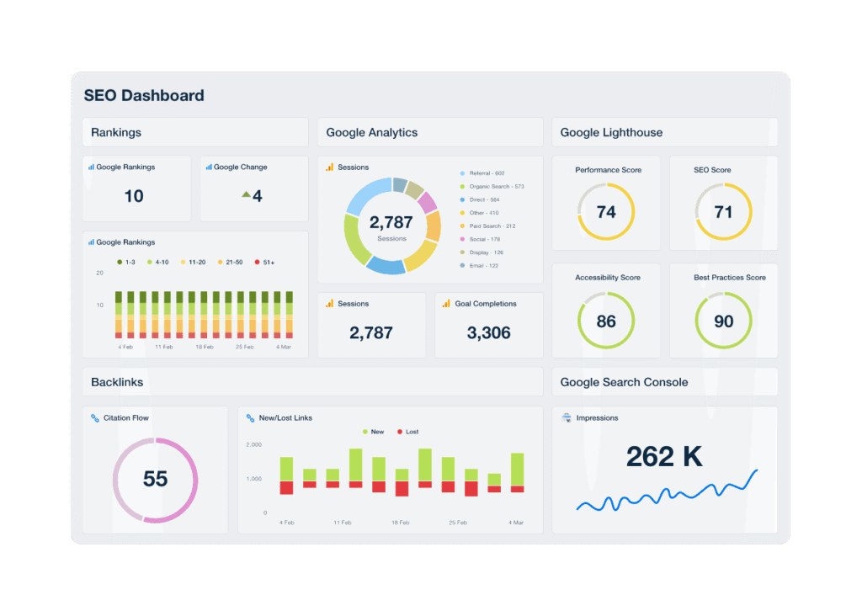Viewport: 862px width, 616px height.
Task: Click the link icon beside New/Lost Links
Action: 250,418
